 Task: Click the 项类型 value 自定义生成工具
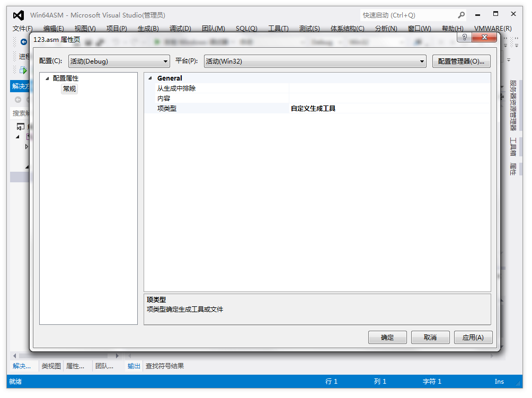pyautogui.click(x=313, y=109)
